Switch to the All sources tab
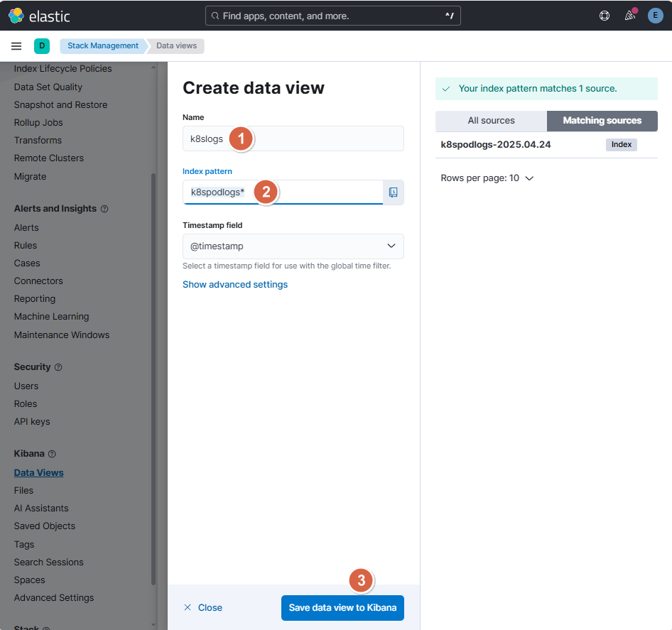Screen dimensions: 672x630 coord(491,121)
